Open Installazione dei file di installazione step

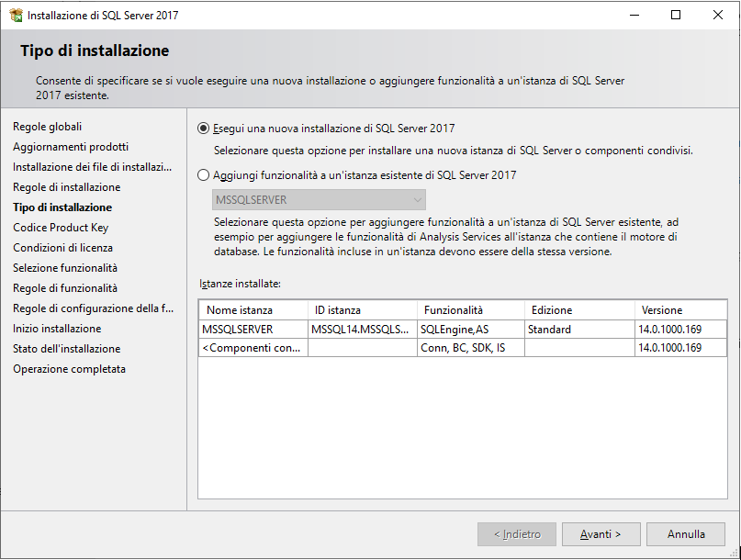point(92,167)
